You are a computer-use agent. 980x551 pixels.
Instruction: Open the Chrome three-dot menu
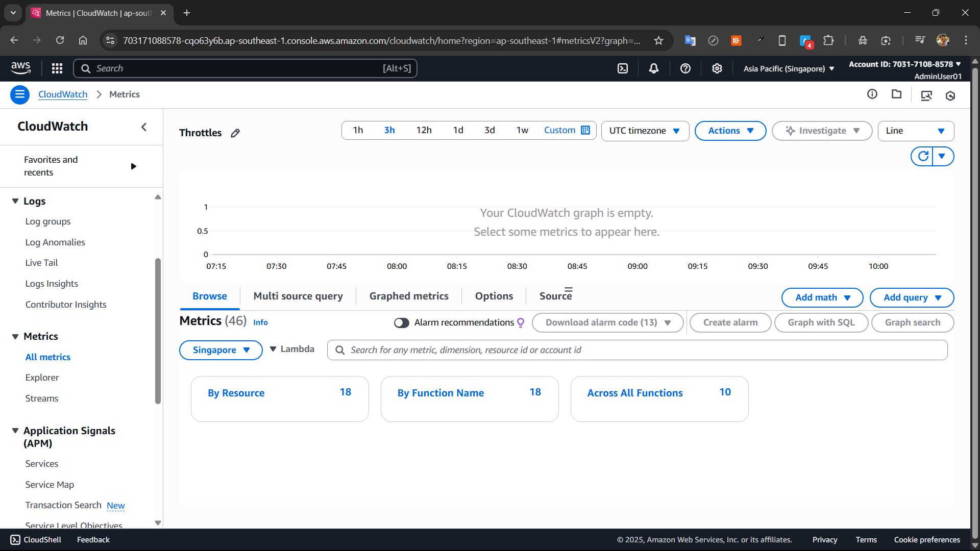(966, 40)
